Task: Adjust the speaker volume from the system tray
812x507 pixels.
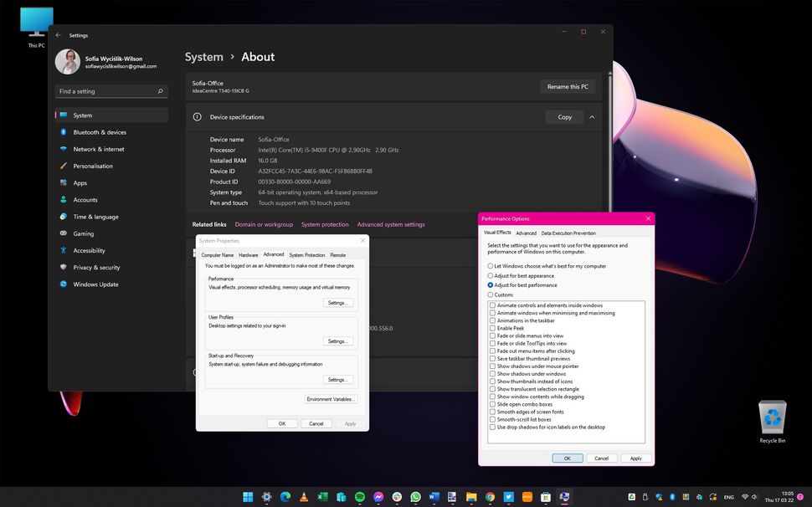Action: (x=756, y=496)
